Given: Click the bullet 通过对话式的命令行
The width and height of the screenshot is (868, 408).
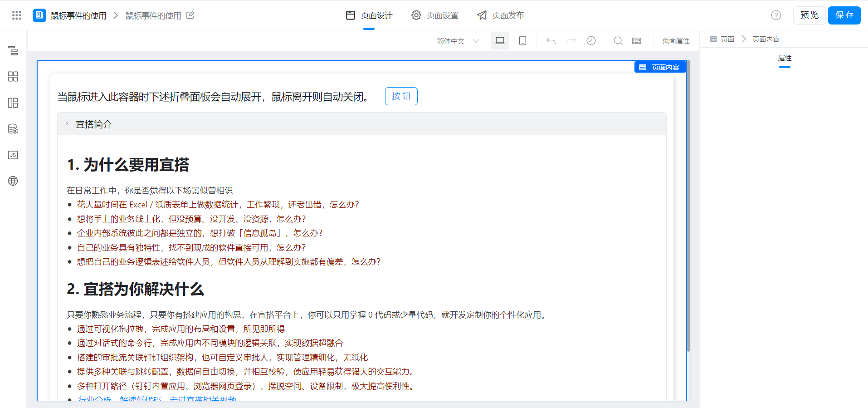Looking at the screenshot, I should tap(210, 343).
